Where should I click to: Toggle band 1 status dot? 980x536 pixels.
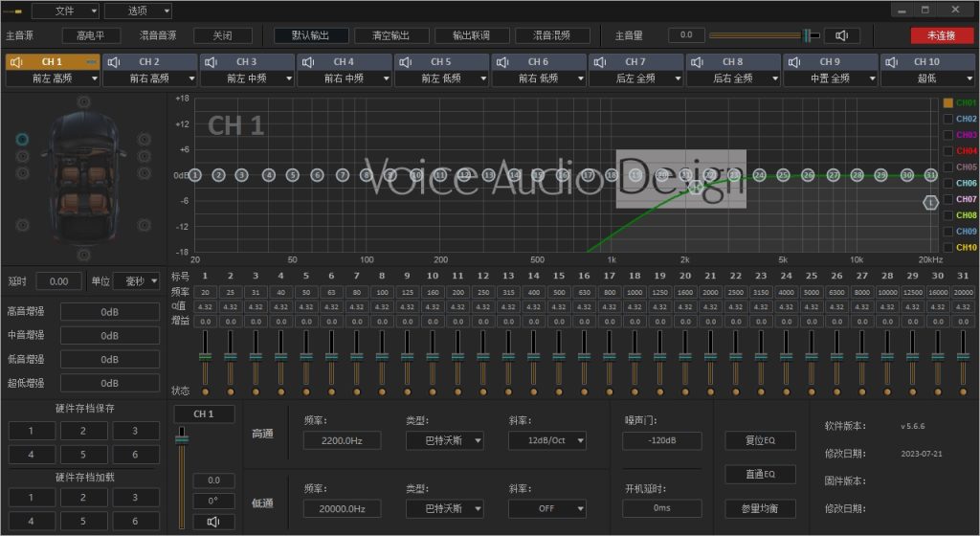[205, 392]
